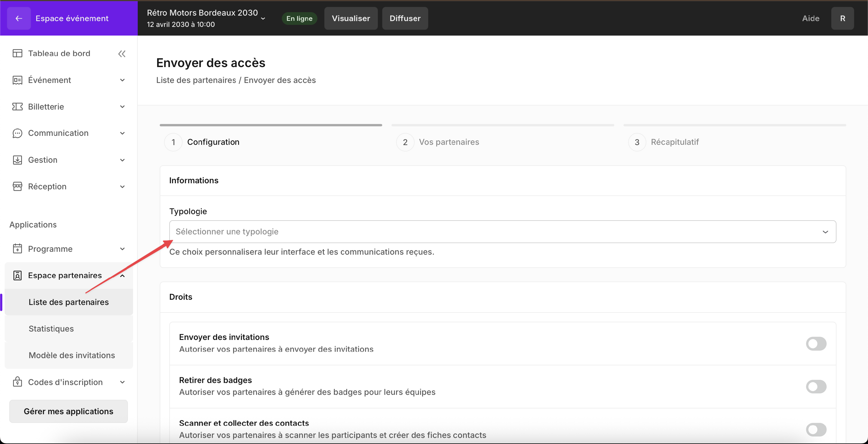Click the Communication chat bubble icon
The width and height of the screenshot is (868, 444).
point(17,133)
